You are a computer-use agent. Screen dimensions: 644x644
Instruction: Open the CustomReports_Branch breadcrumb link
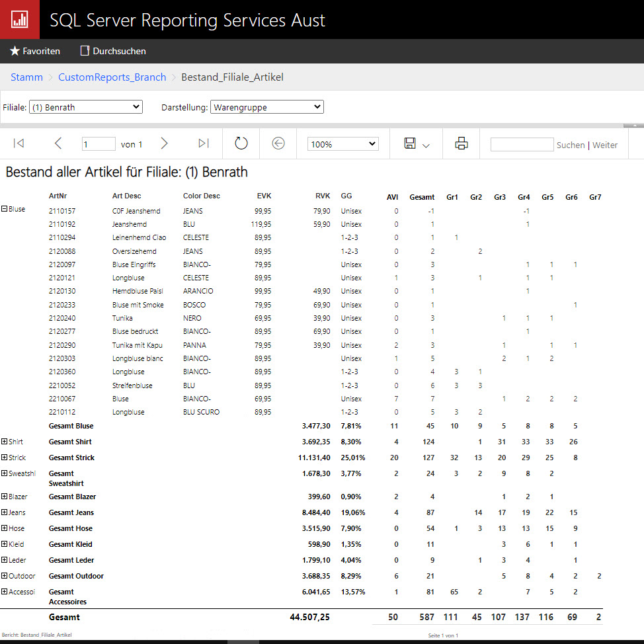(x=112, y=77)
